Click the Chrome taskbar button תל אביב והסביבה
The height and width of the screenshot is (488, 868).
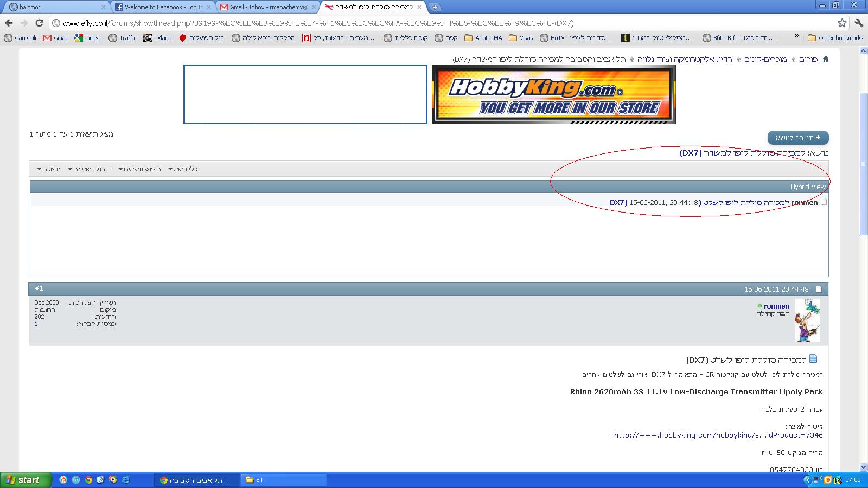coord(196,480)
